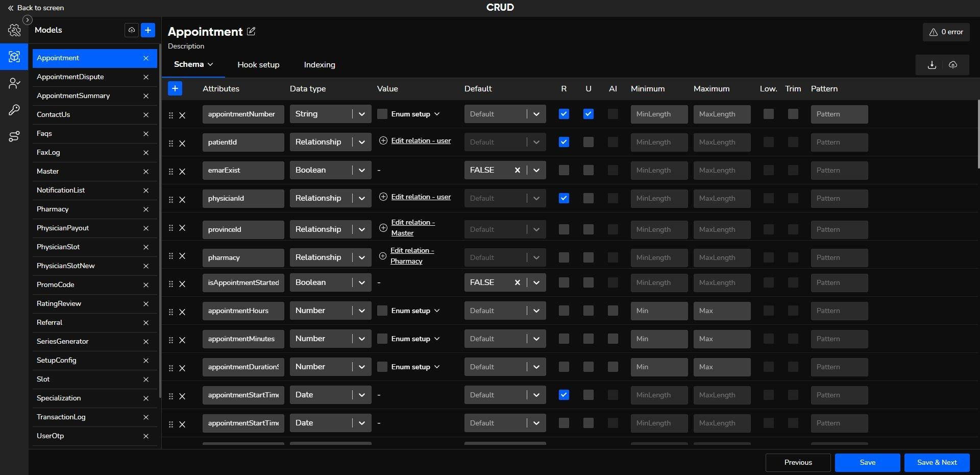The width and height of the screenshot is (980, 475).
Task: Open the 0 error indicator
Action: click(x=946, y=32)
